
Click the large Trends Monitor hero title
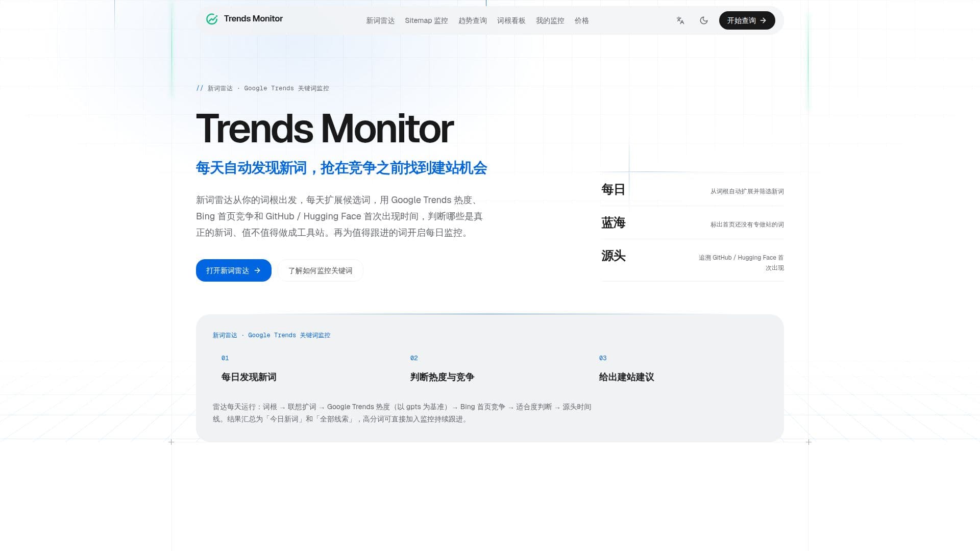[x=325, y=129]
